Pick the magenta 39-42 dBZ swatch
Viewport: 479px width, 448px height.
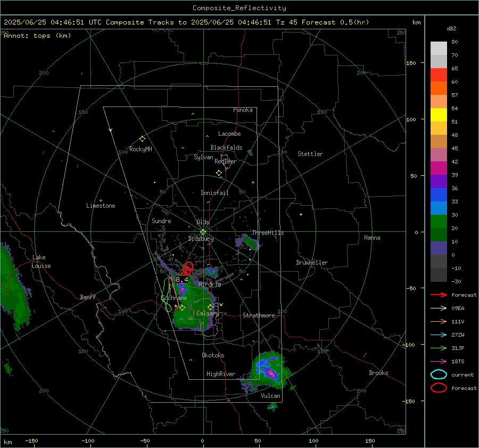click(439, 168)
